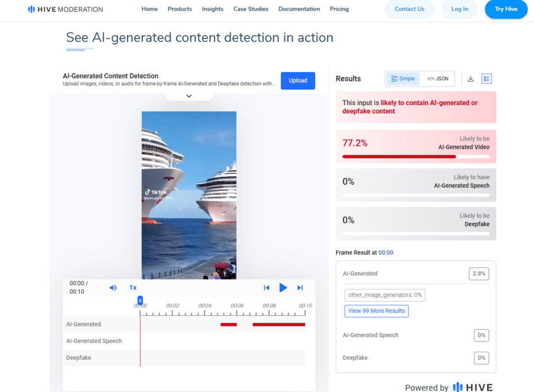534x392 pixels.
Task: Click the AI-Generated 2.8% value box
Action: (479, 273)
